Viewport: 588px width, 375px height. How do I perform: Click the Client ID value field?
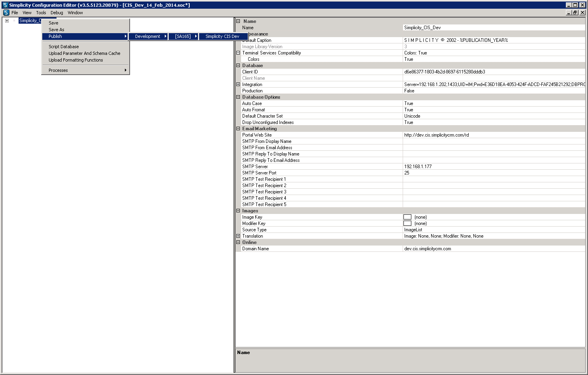coord(494,72)
